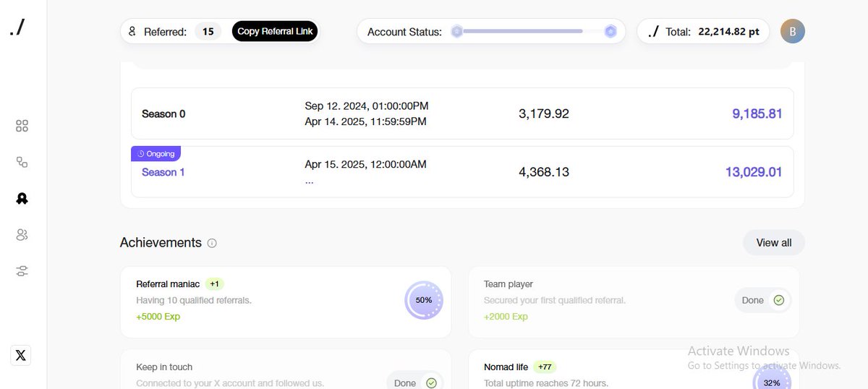Viewport: 868px width, 389px height.
Task: Click the user avatar B
Action: point(792,31)
